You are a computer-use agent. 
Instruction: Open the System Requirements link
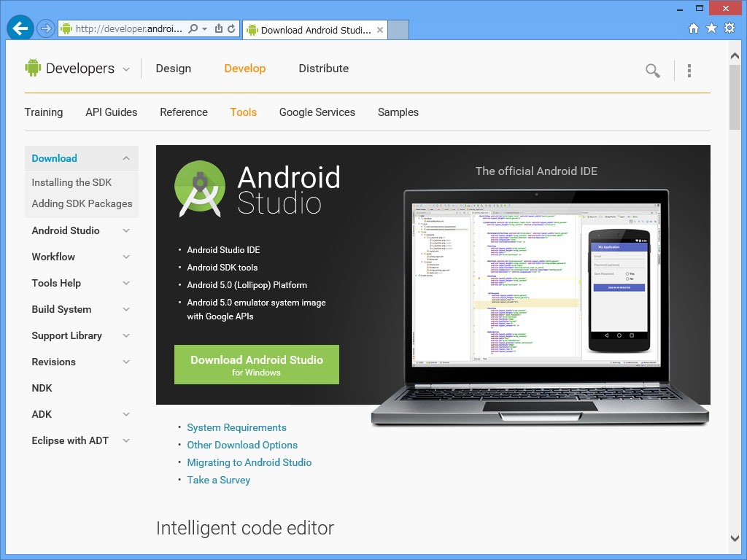[237, 427]
